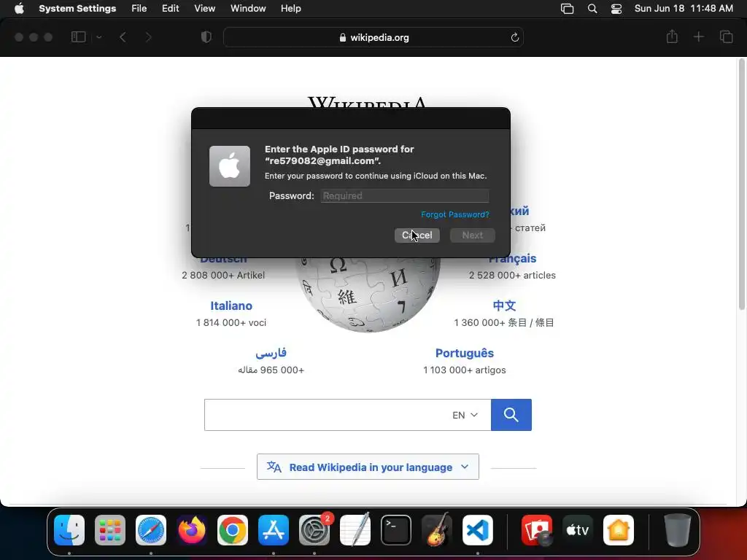Open the View menu
747x560 pixels.
205,9
